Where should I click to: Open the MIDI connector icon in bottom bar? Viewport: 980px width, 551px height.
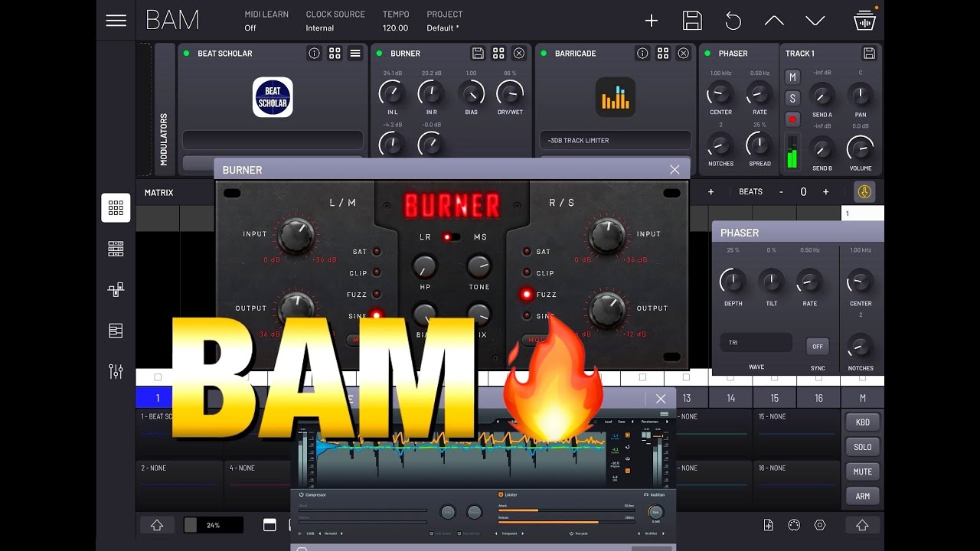click(794, 525)
